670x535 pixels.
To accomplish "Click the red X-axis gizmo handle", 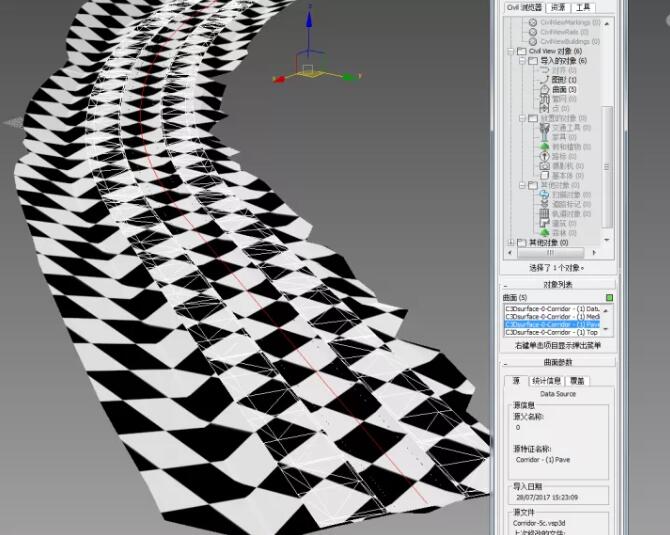I will point(279,79).
